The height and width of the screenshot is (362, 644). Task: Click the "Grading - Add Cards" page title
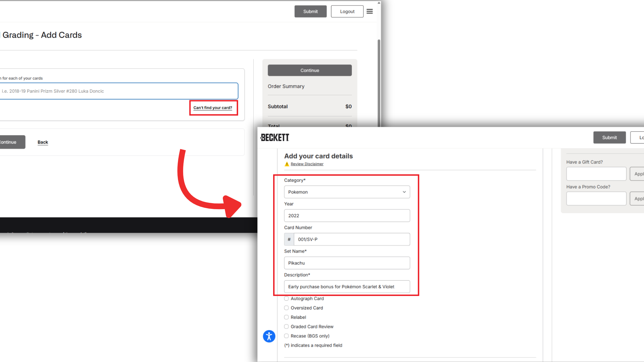click(x=42, y=35)
